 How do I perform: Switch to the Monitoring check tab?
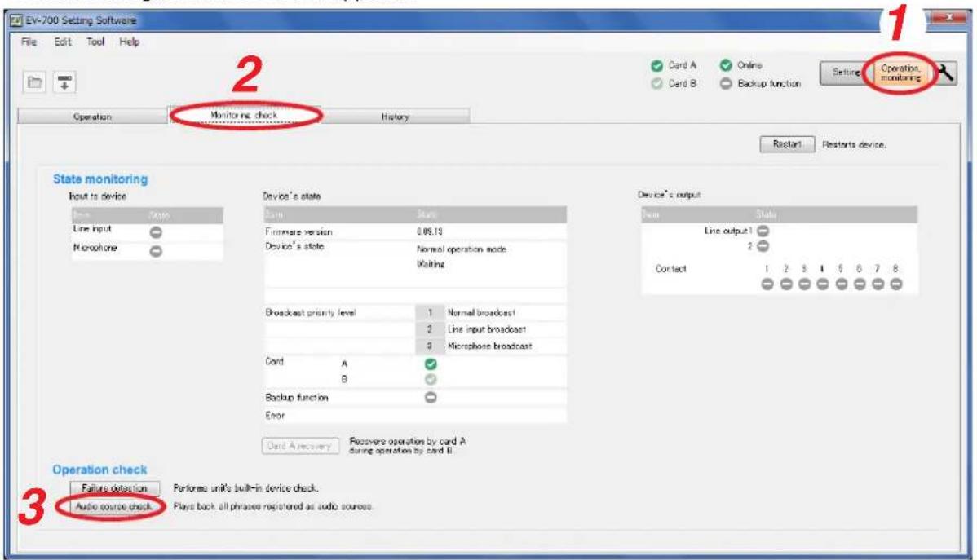tap(244, 115)
